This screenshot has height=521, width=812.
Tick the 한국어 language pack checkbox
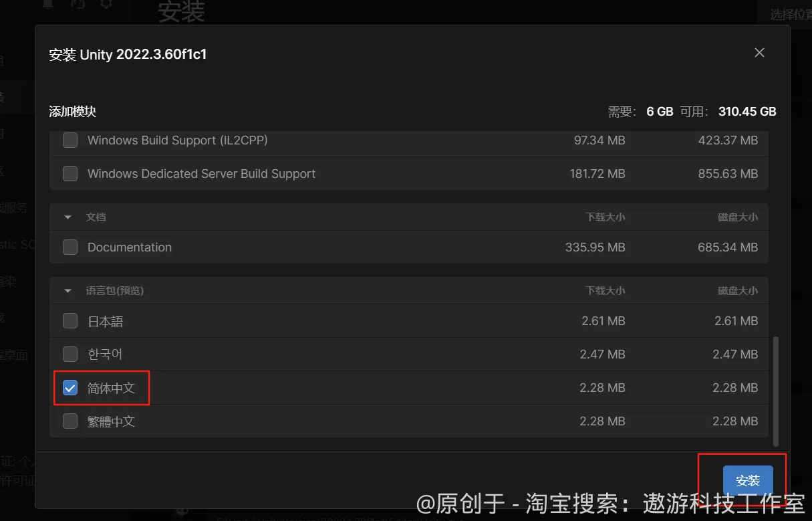pyautogui.click(x=70, y=354)
